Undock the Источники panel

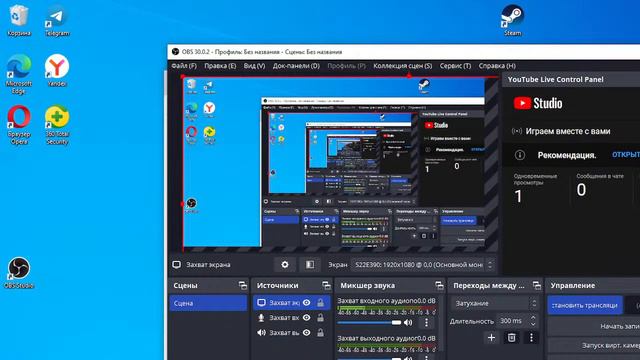326,285
